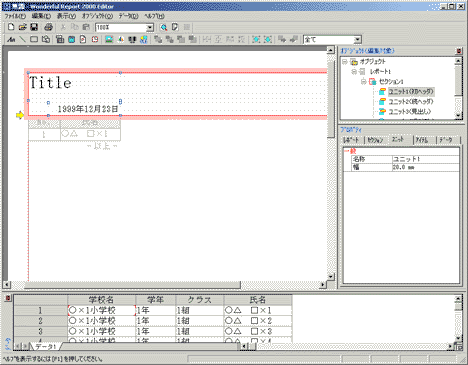468x365 pixels.
Task: Insert an image with the picture icon
Action: (109, 39)
